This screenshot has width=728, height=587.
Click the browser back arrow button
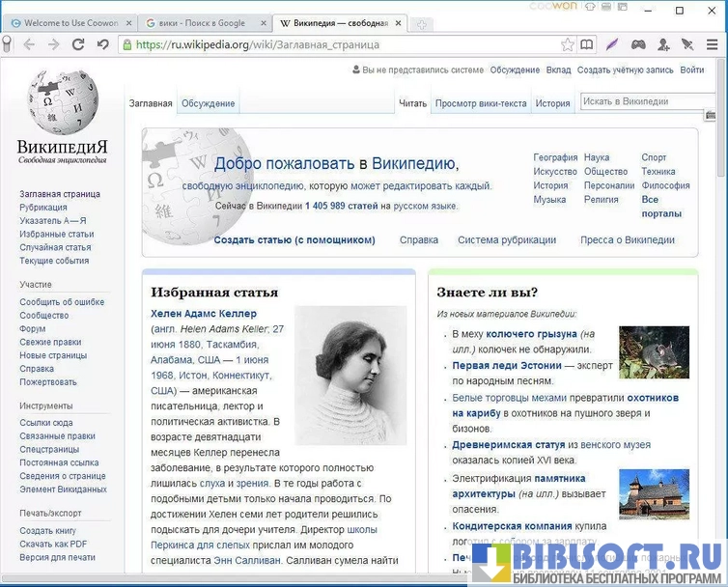[x=29, y=44]
